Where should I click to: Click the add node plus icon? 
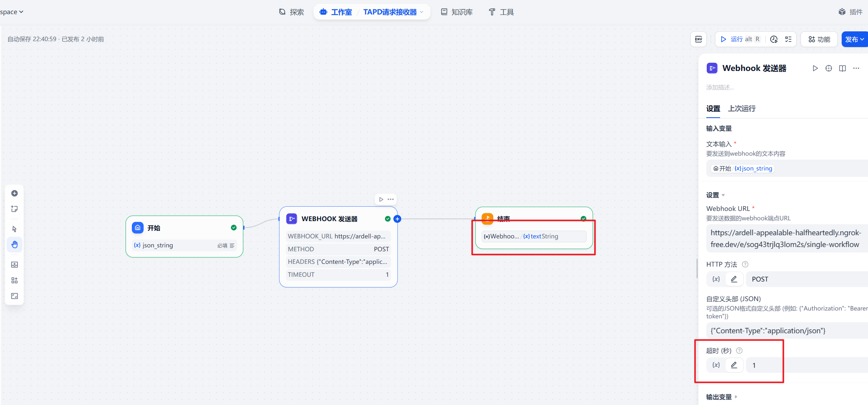(x=15, y=193)
